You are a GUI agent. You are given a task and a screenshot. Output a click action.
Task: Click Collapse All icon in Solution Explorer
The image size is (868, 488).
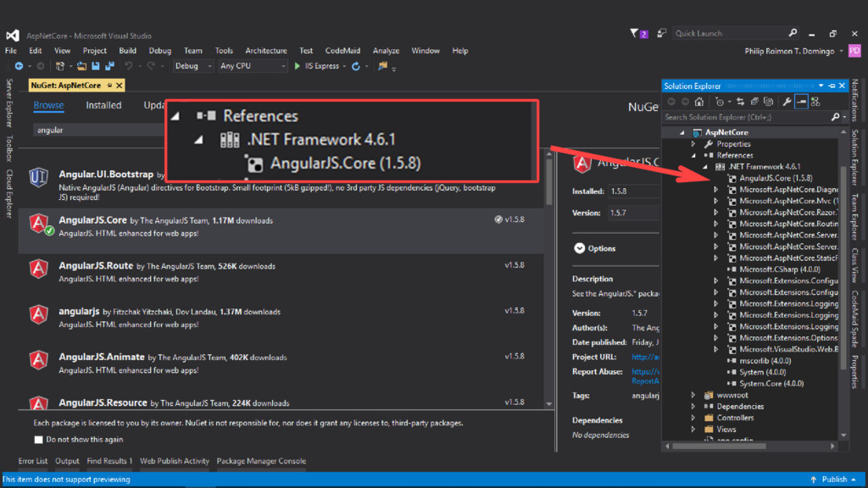tap(754, 102)
